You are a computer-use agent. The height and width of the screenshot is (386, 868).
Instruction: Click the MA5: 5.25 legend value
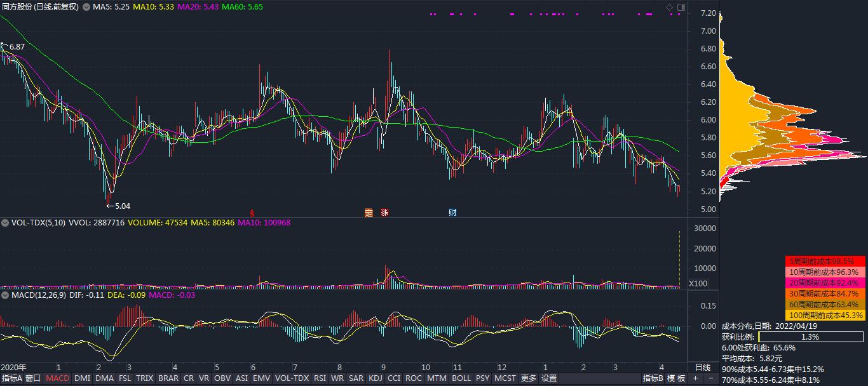click(112, 7)
